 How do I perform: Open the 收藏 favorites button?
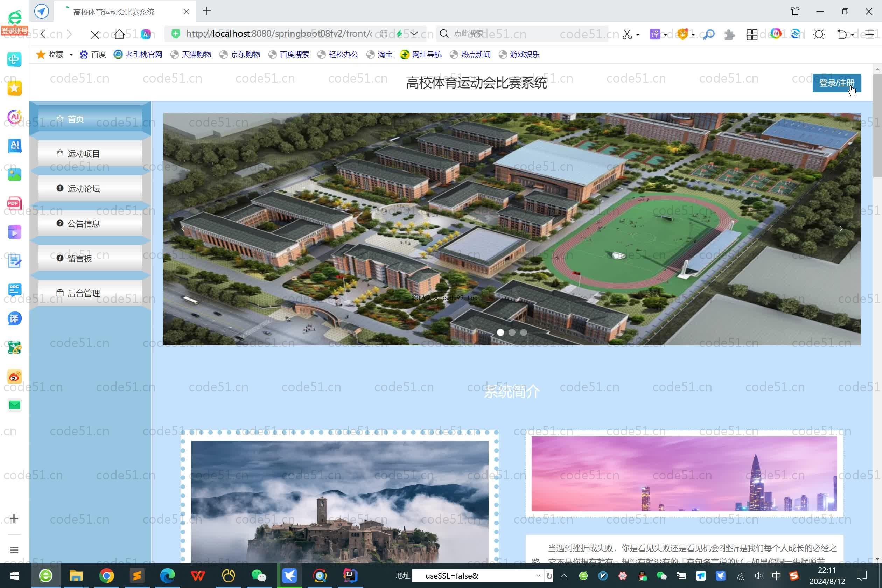[x=50, y=55]
